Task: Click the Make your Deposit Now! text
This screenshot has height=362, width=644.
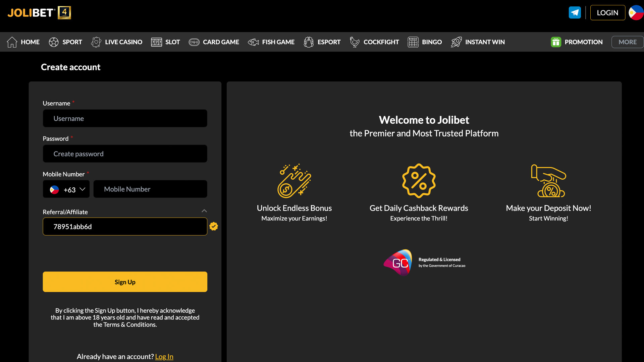Action: (x=548, y=208)
